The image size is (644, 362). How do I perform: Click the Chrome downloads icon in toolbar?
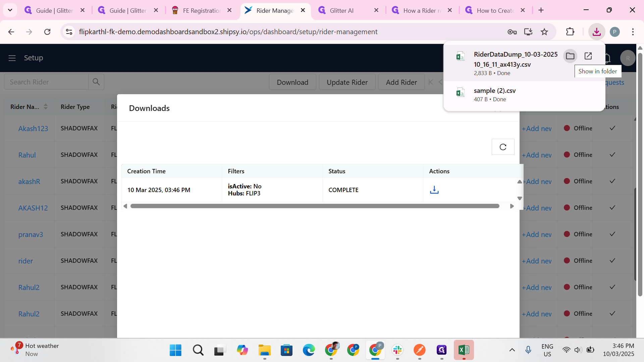tap(596, 32)
